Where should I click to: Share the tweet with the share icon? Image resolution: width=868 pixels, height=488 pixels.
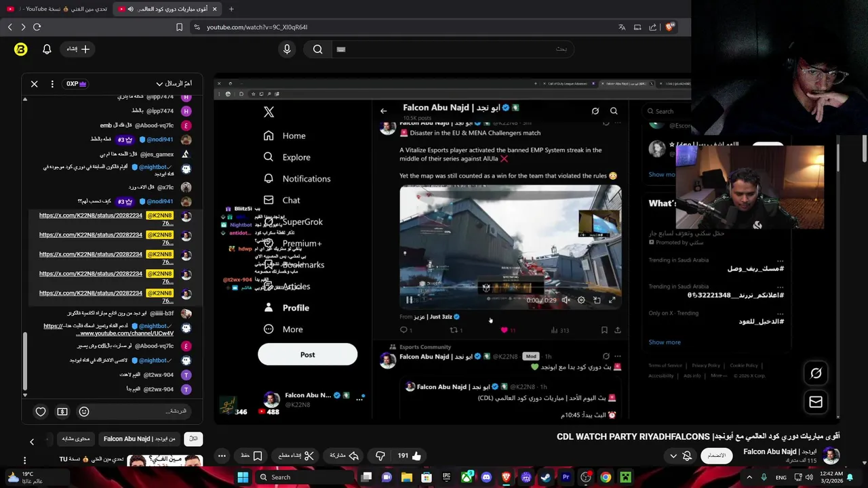[618, 330]
